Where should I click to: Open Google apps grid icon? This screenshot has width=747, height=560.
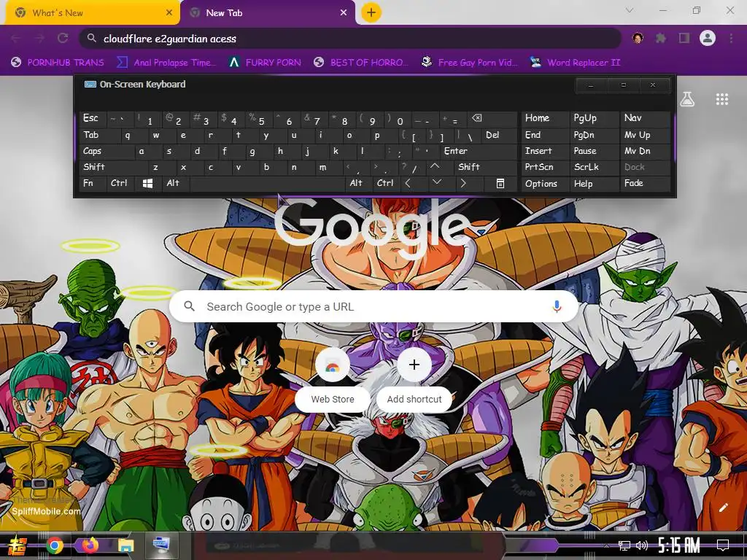point(721,99)
